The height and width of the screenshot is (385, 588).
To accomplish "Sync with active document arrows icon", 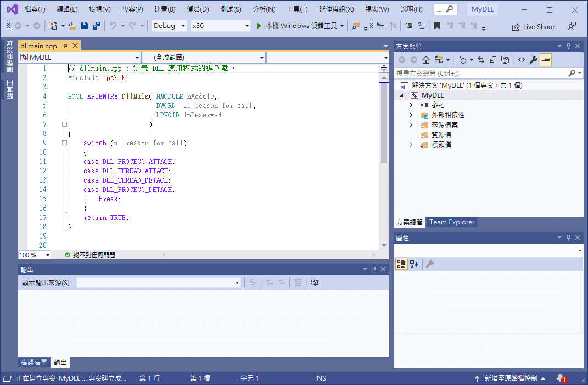I will click(481, 60).
